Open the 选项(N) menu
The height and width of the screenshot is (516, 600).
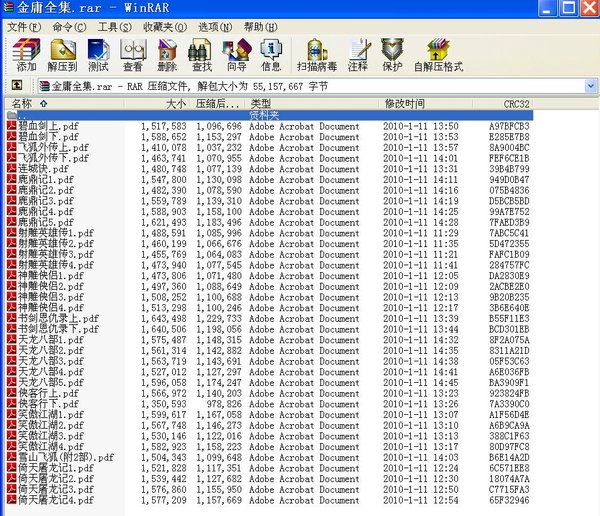(215, 27)
